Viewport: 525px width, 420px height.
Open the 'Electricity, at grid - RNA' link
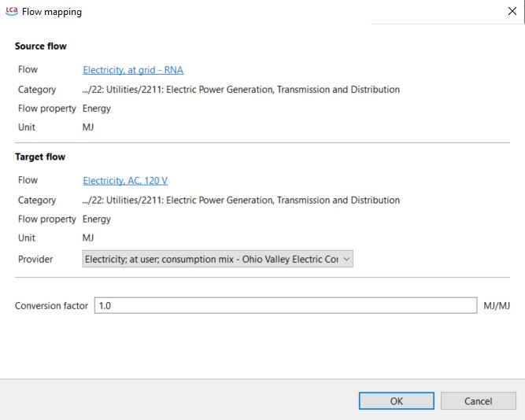coord(133,70)
